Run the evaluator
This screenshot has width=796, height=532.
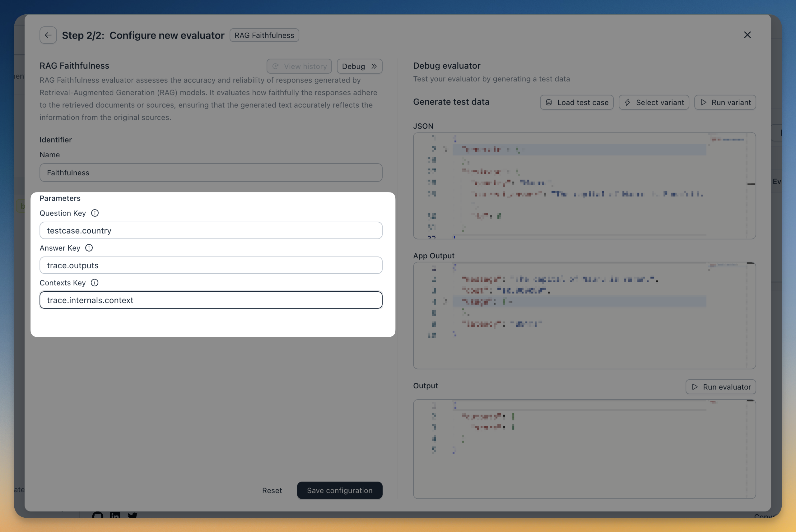tap(721, 387)
